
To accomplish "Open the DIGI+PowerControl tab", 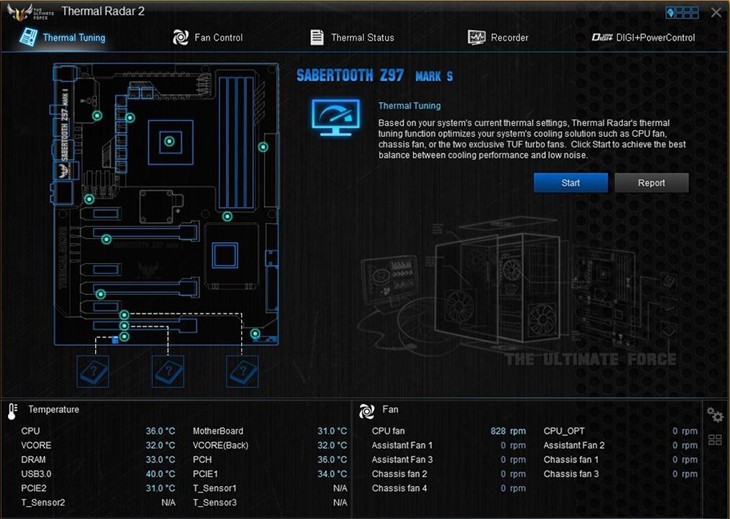I will [643, 37].
